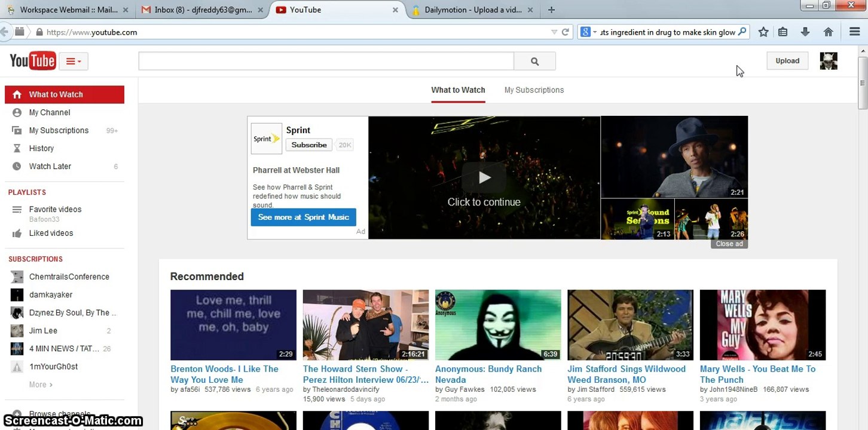Click the YouTube search magnifier button

pyautogui.click(x=534, y=61)
